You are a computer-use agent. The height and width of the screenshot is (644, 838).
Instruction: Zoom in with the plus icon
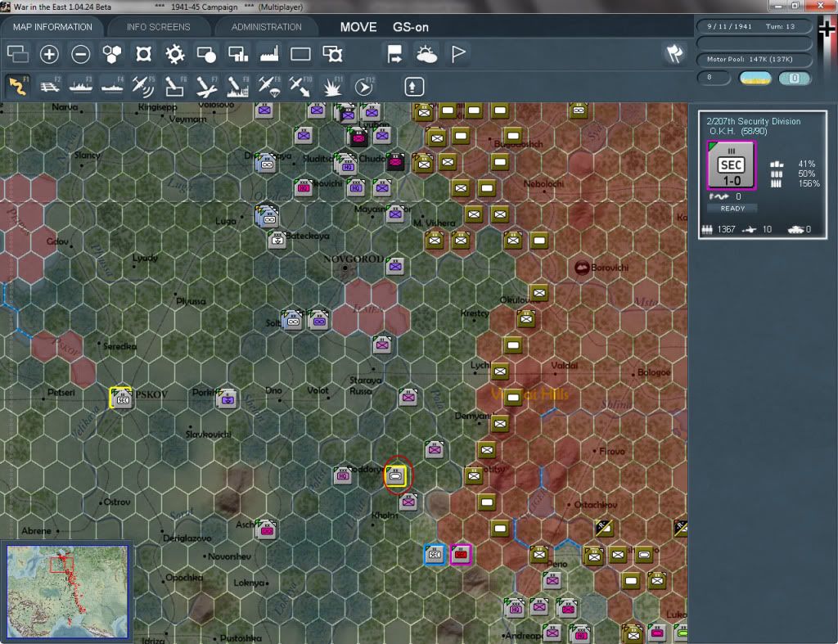point(49,54)
